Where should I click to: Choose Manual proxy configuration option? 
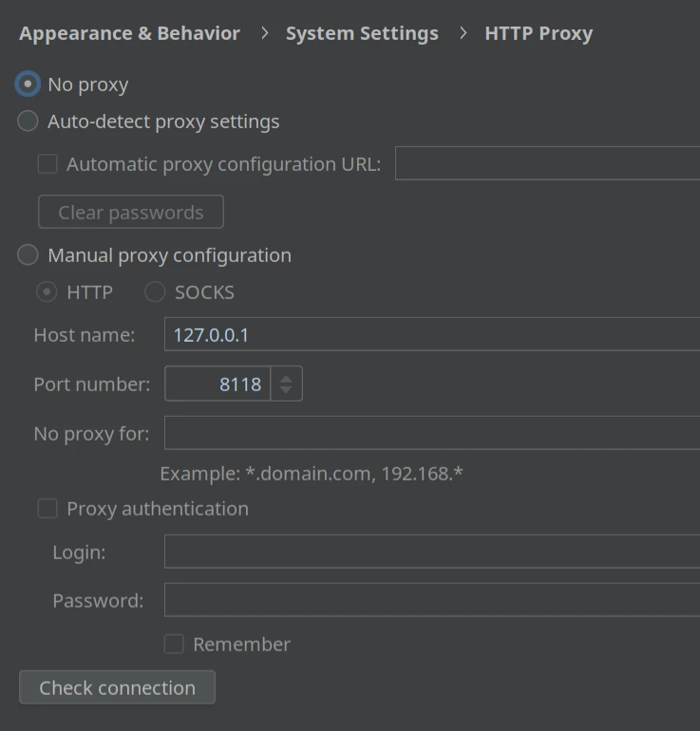coord(28,255)
